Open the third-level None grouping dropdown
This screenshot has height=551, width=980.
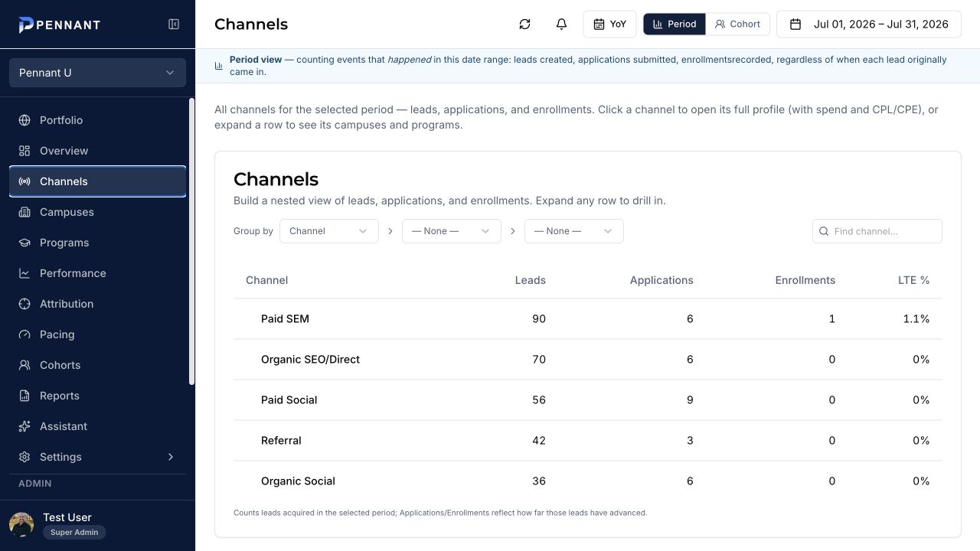tap(574, 231)
